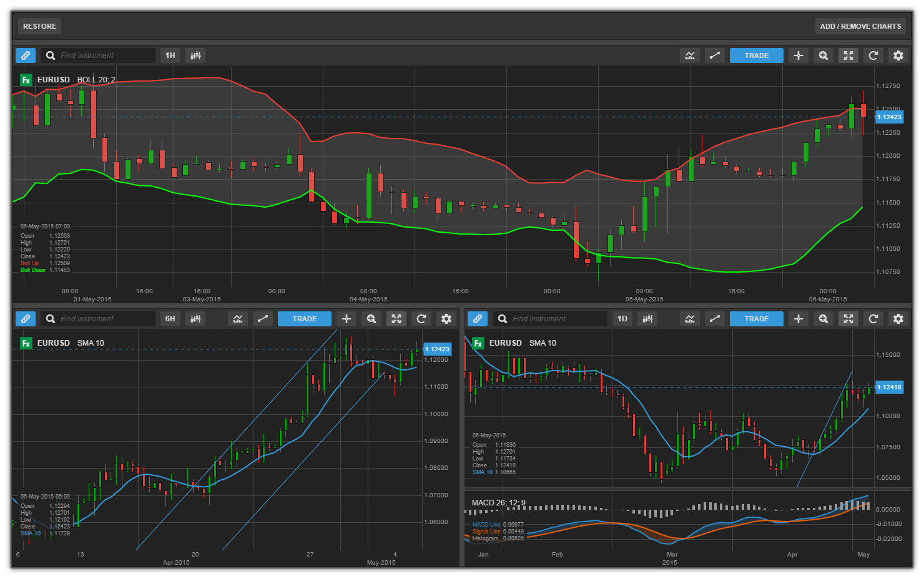The width and height of the screenshot is (924, 579).
Task: Open the 1D timeframe selector
Action: (622, 319)
